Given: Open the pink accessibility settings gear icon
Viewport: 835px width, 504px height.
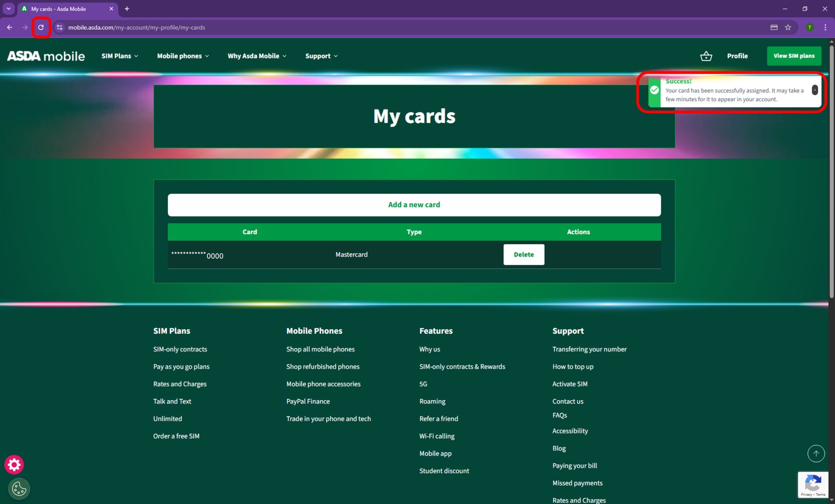Looking at the screenshot, I should (14, 464).
